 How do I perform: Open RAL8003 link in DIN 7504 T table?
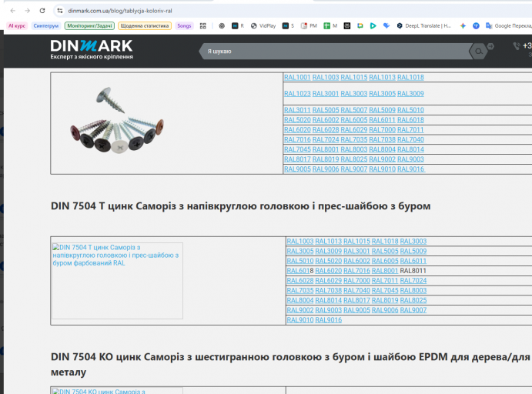tap(413, 291)
